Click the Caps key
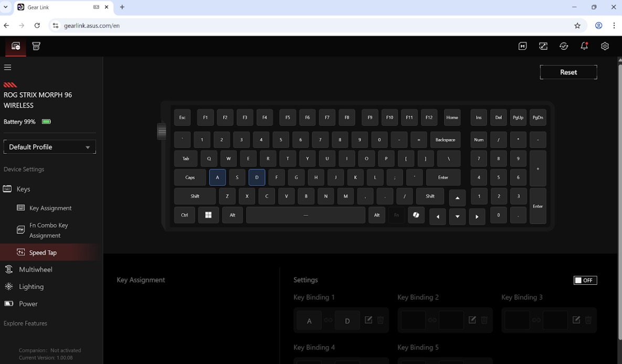The image size is (622, 364). 190,177
